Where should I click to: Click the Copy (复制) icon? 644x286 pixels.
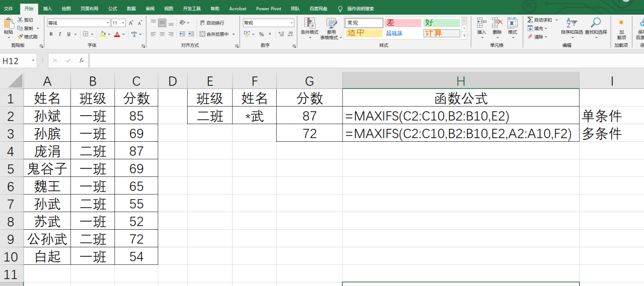point(20,29)
